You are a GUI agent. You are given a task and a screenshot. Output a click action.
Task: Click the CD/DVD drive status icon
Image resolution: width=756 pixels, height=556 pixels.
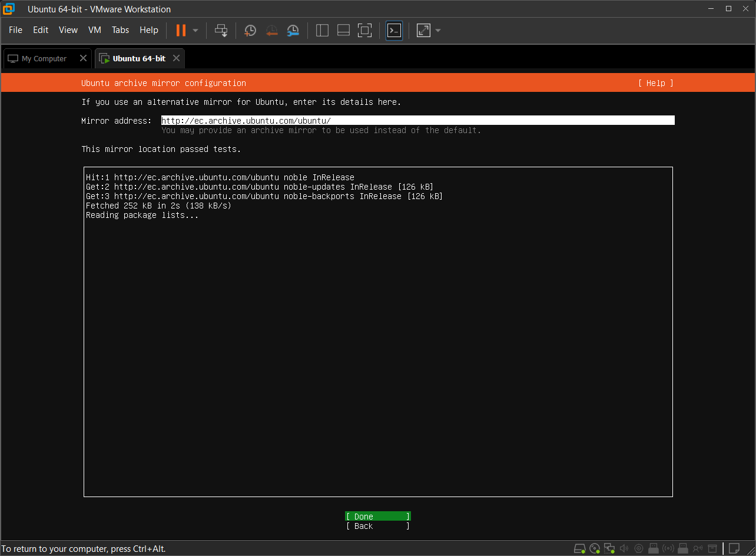594,548
